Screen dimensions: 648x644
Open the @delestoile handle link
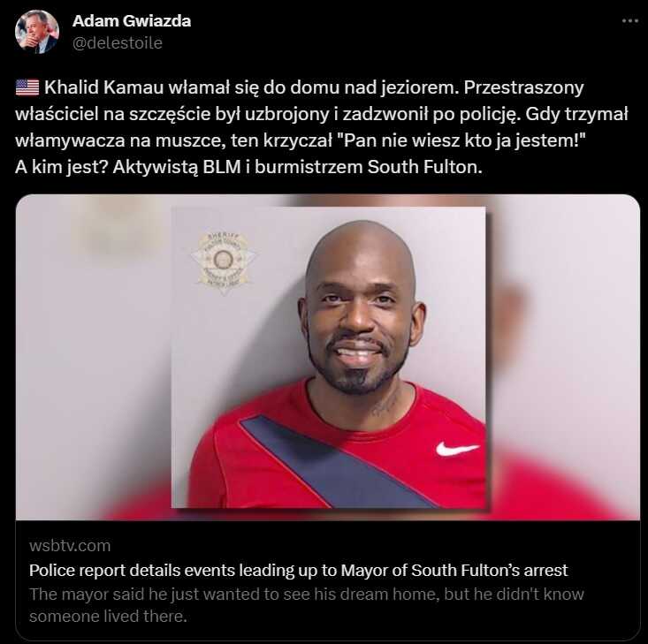(118, 43)
